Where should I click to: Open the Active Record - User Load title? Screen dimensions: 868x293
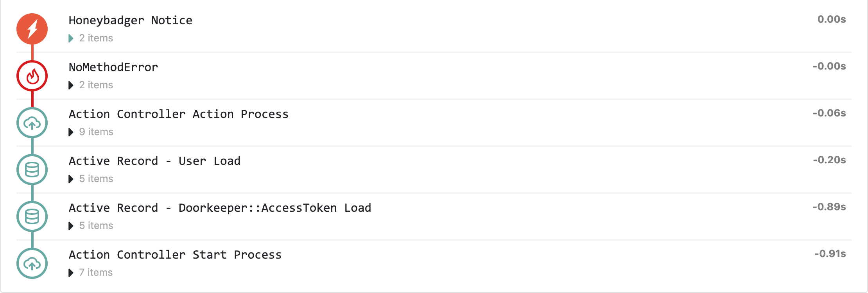(154, 161)
